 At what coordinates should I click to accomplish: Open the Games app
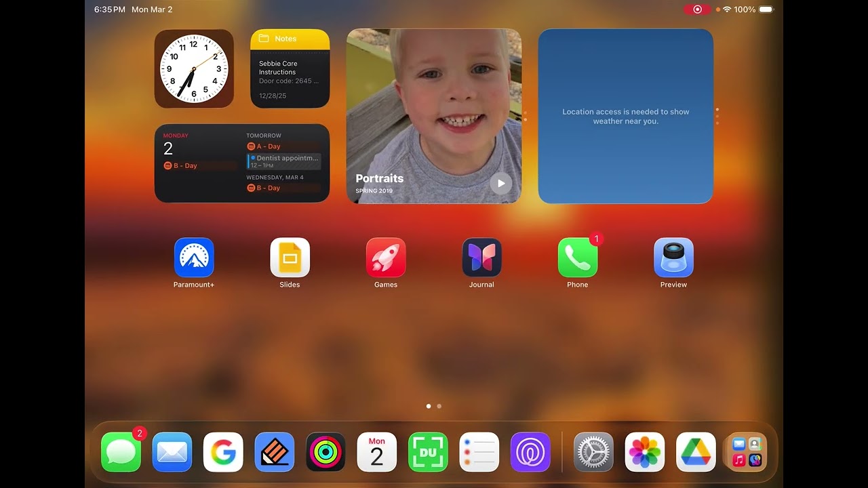tap(386, 258)
